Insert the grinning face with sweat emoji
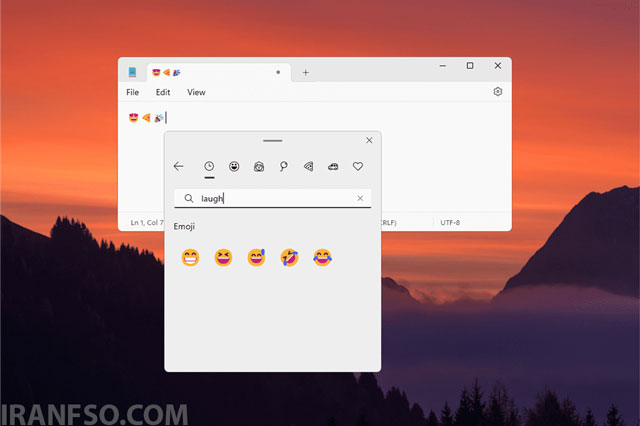 click(x=256, y=258)
